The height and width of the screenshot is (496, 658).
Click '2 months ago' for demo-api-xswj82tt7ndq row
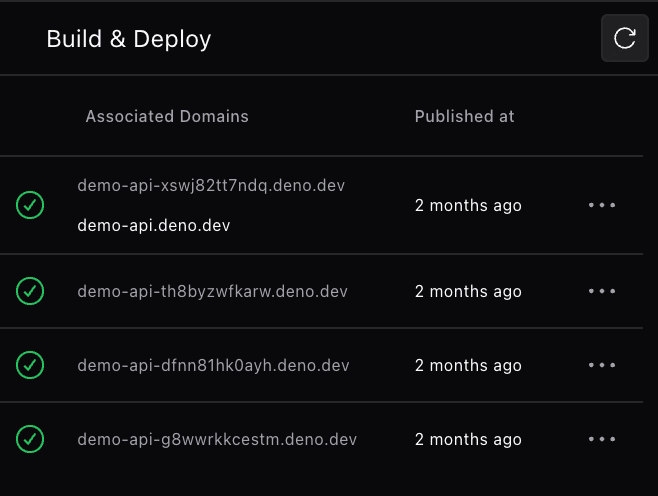coord(468,206)
